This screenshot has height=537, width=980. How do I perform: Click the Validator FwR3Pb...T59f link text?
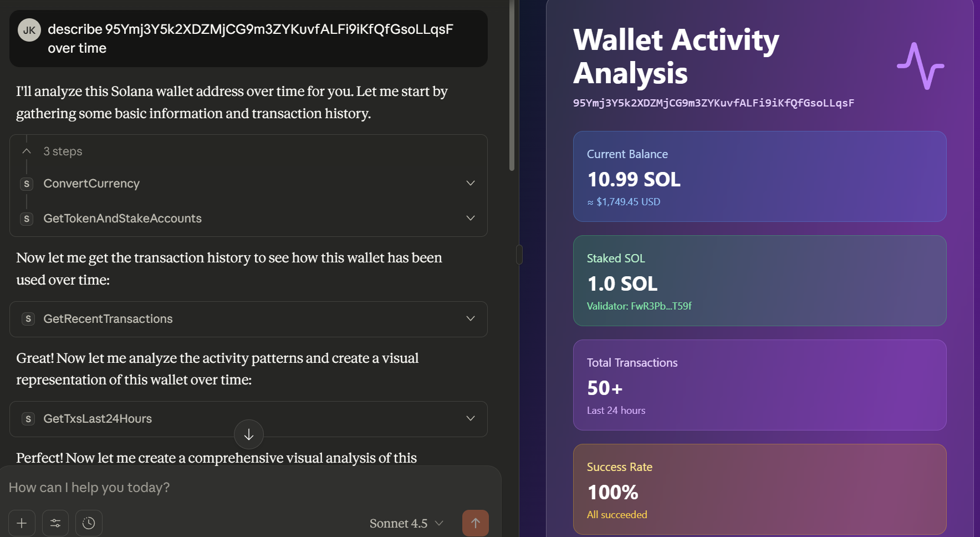pos(639,306)
